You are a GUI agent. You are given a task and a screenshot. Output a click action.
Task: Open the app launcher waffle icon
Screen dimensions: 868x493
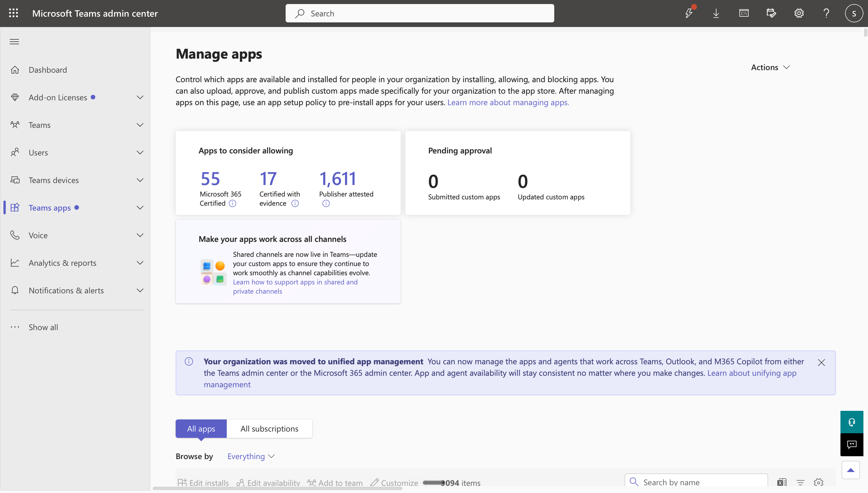[x=13, y=13]
